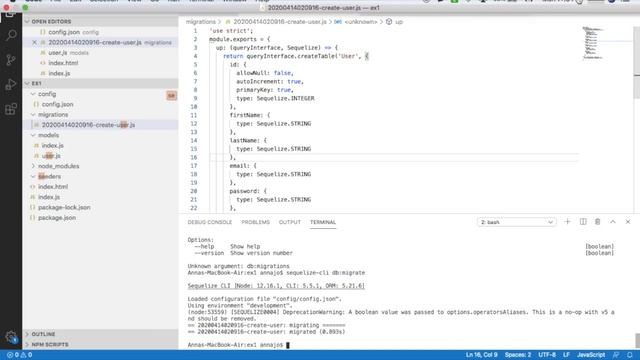Show errors and warnings in status bar
This screenshot has width=640, height=360.
click(x=20, y=355)
